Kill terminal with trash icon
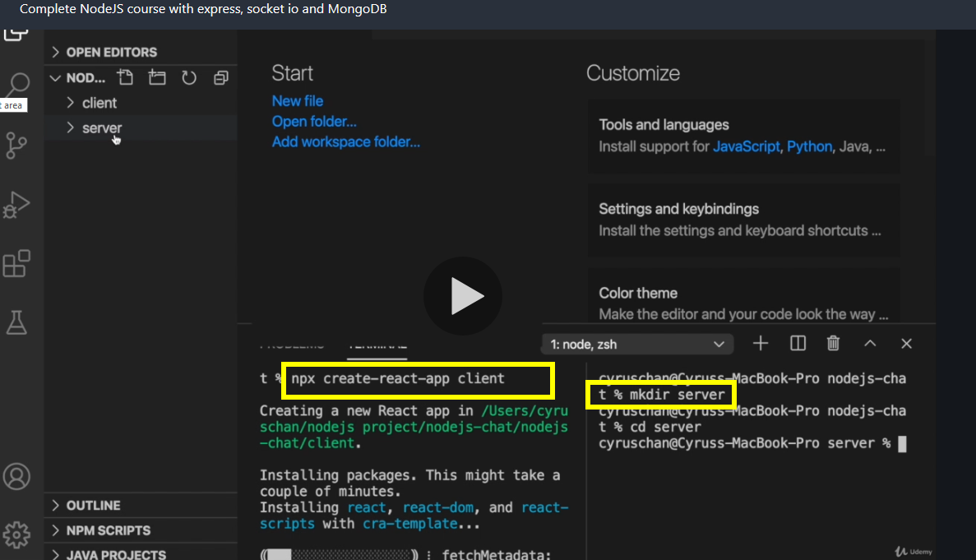This screenshot has width=976, height=560. (833, 344)
